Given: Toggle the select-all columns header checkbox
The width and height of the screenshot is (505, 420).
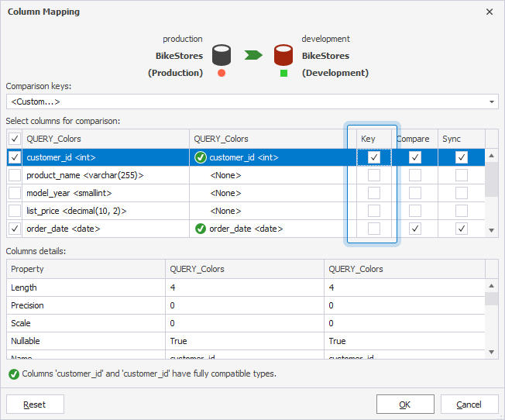Looking at the screenshot, I should coord(15,139).
